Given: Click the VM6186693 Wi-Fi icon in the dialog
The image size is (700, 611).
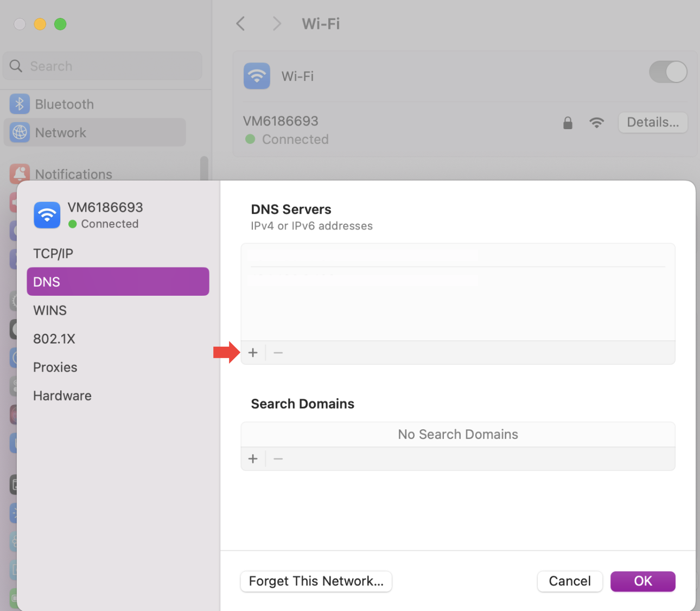Looking at the screenshot, I should point(47,215).
